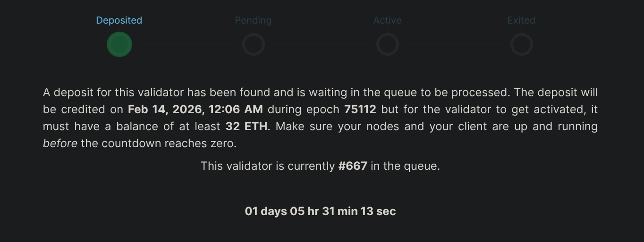Viewport: 644px width, 242px height.
Task: Click "the countdown reaches zero" text
Action: pos(159,143)
